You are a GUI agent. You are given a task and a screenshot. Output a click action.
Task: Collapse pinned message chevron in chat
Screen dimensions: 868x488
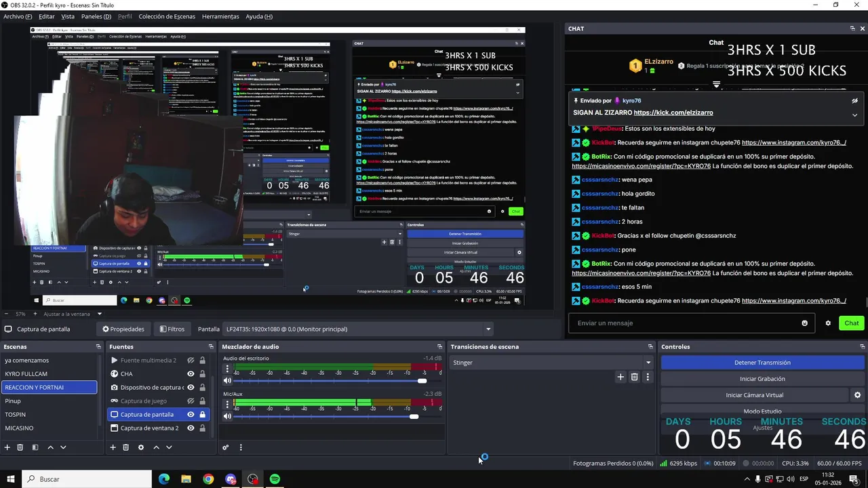pyautogui.click(x=854, y=115)
